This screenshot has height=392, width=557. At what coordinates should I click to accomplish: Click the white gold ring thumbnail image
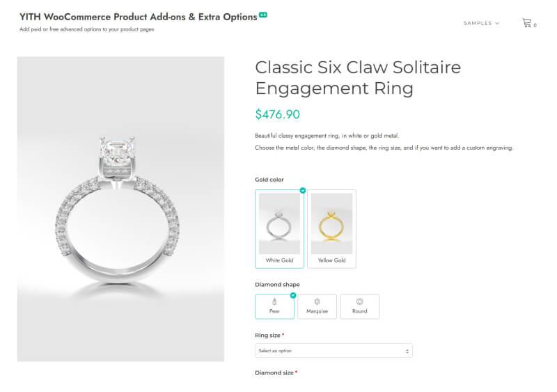point(279,224)
